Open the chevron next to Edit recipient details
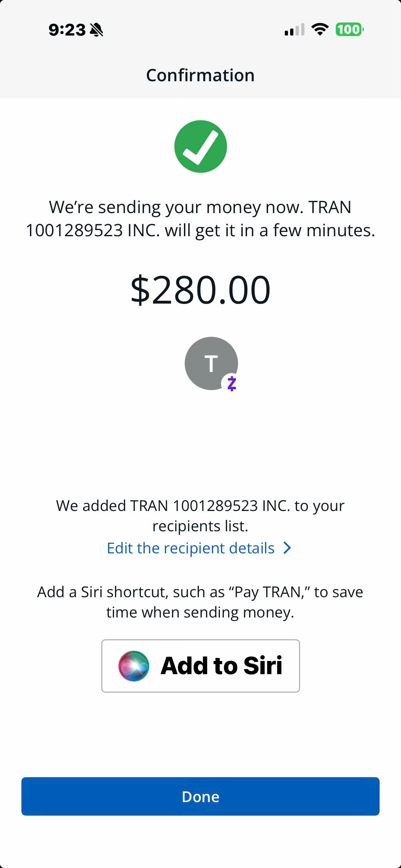This screenshot has height=868, width=401. coord(287,548)
